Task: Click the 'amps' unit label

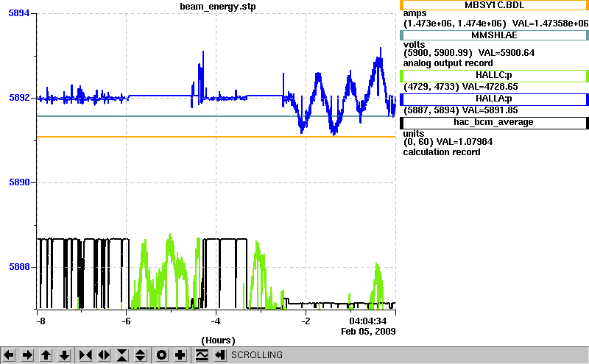Action: click(x=414, y=14)
